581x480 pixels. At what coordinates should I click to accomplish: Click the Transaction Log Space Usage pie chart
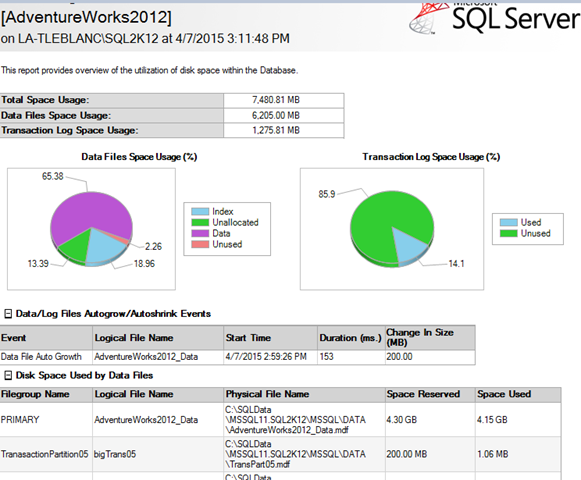[392, 229]
